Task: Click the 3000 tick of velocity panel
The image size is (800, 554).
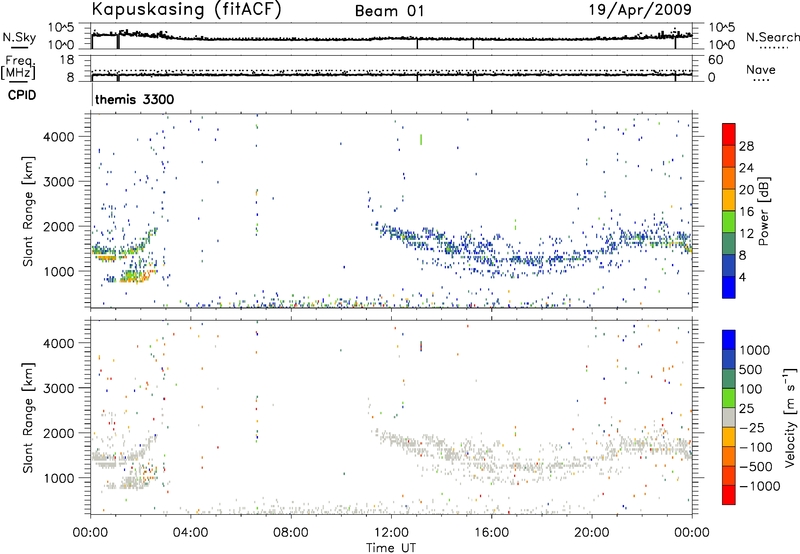Action: point(59,388)
